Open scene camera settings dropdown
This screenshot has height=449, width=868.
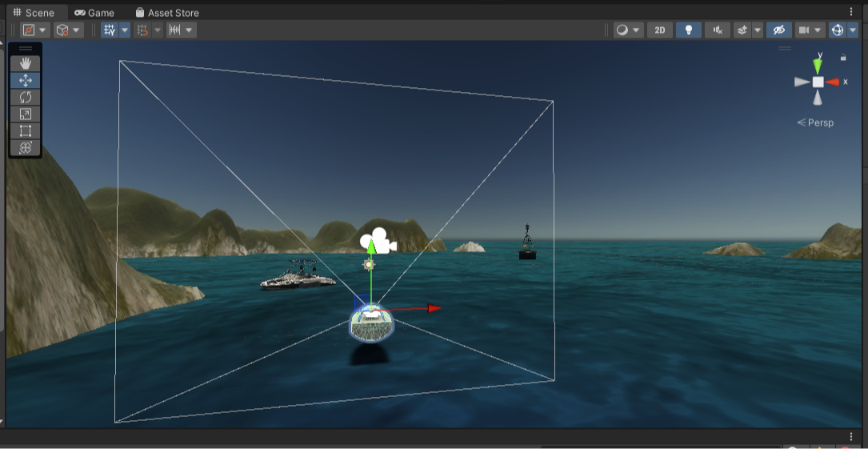[810, 30]
